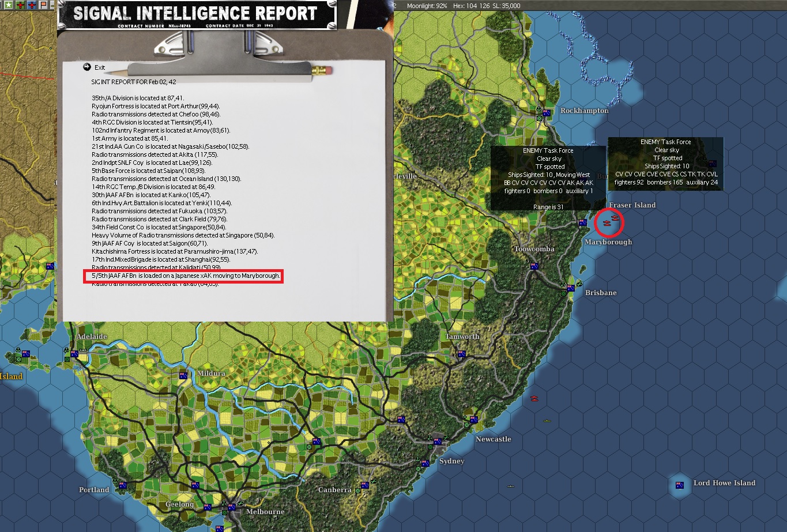Image resolution: width=787 pixels, height=532 pixels.
Task: Select the 102nd Infantry Regiment at Amoy line
Action: pyautogui.click(x=161, y=130)
